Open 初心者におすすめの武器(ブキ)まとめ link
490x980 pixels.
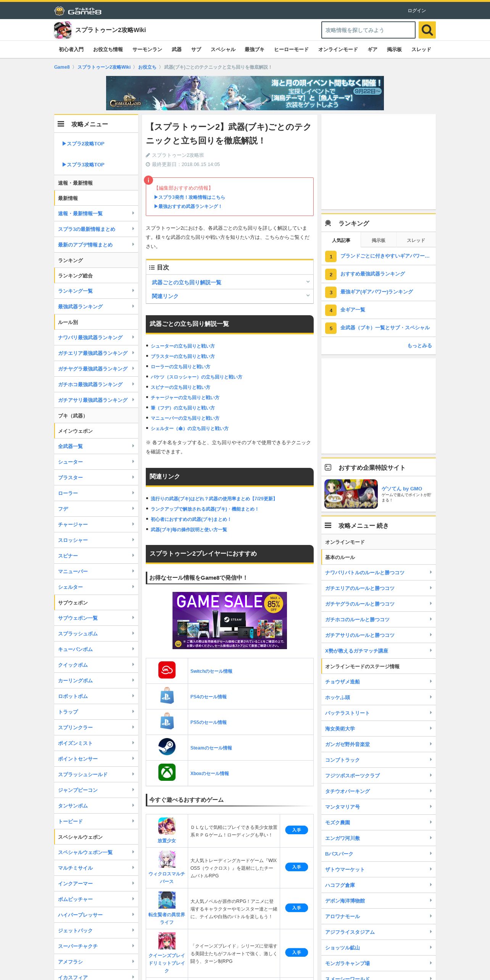point(190,519)
